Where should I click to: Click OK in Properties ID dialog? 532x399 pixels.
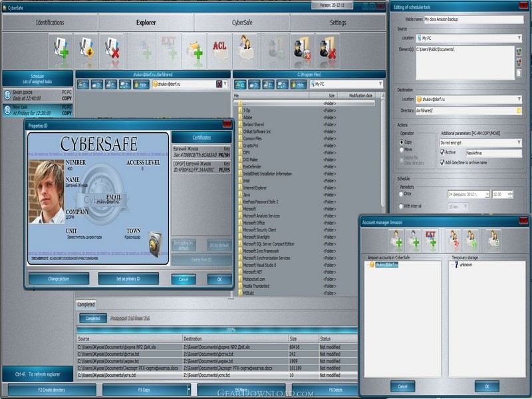[x=219, y=279]
